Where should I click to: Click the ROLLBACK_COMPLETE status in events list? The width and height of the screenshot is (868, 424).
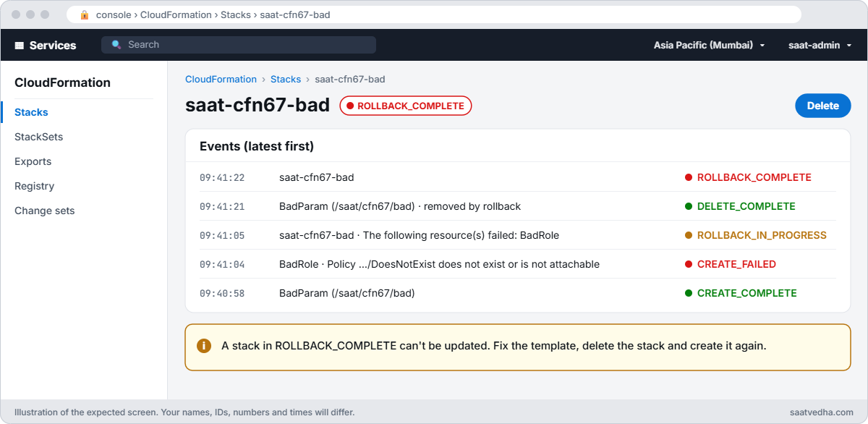coord(754,177)
